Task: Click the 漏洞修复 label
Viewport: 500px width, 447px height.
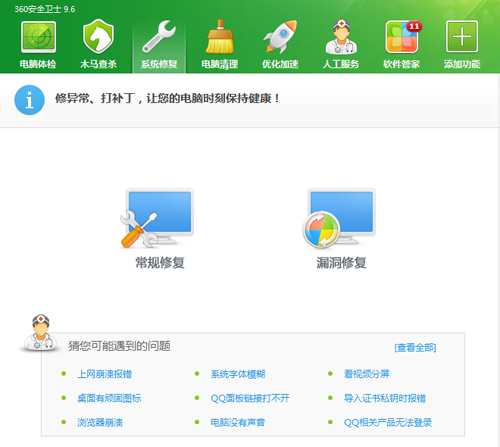Action: coord(341,263)
